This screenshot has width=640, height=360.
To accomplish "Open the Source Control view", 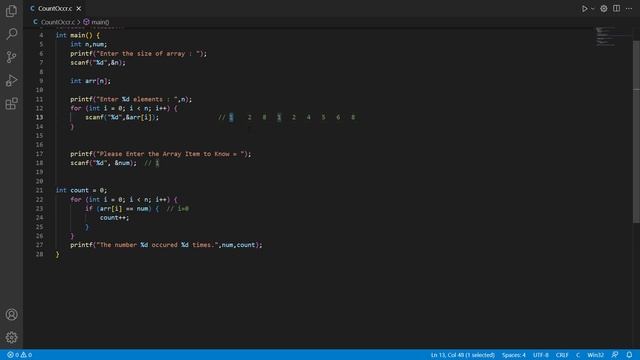I will [11, 57].
